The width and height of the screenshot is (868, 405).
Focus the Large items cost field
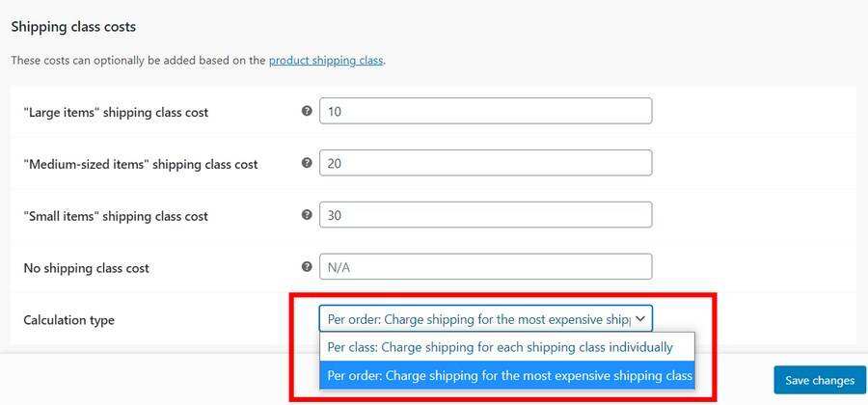point(485,111)
